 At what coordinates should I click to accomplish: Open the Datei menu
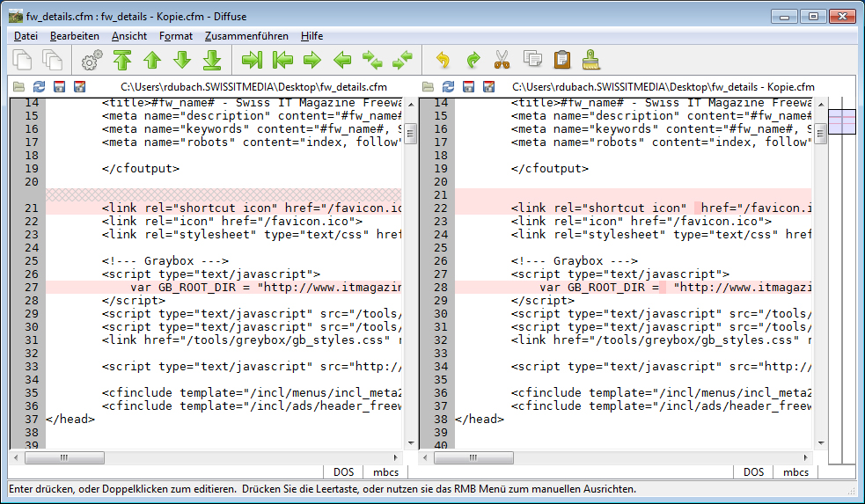tap(26, 36)
